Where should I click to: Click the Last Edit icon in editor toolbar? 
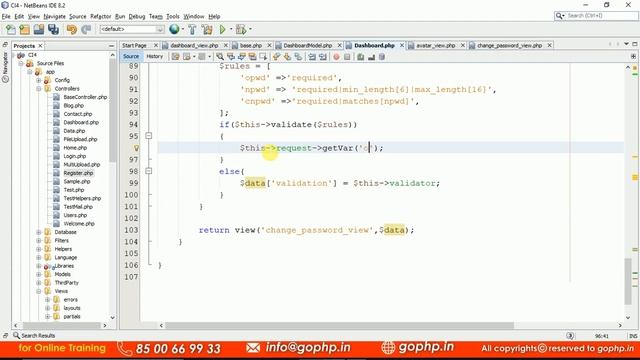pyautogui.click(x=176, y=57)
